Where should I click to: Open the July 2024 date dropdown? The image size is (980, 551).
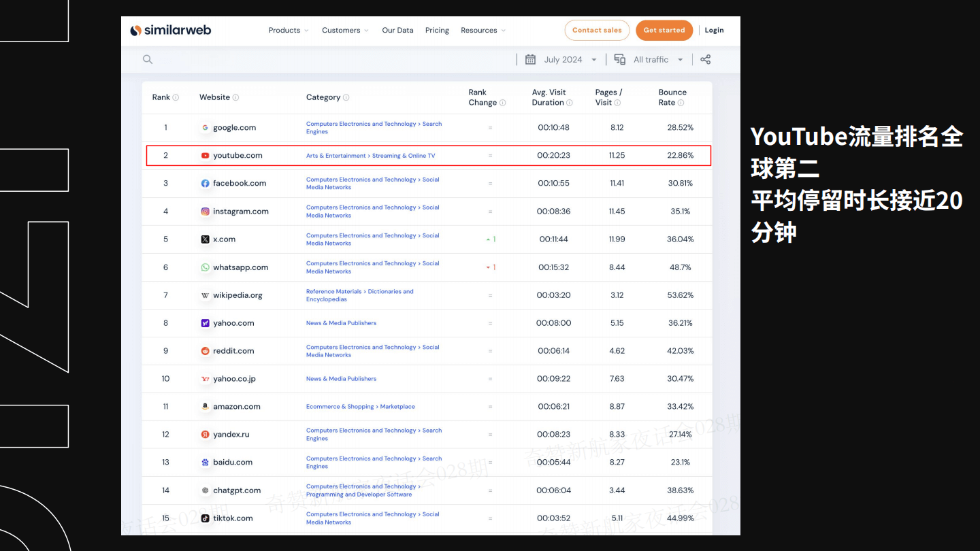pyautogui.click(x=570, y=59)
